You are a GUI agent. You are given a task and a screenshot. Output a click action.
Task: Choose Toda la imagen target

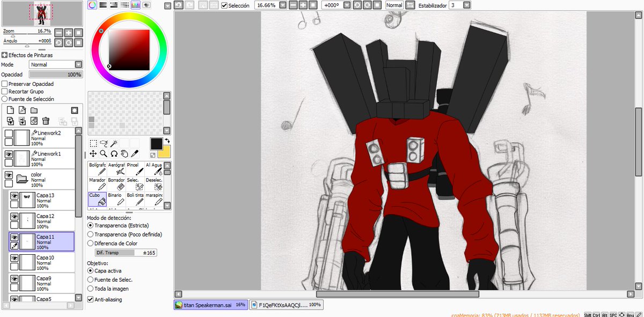point(90,289)
